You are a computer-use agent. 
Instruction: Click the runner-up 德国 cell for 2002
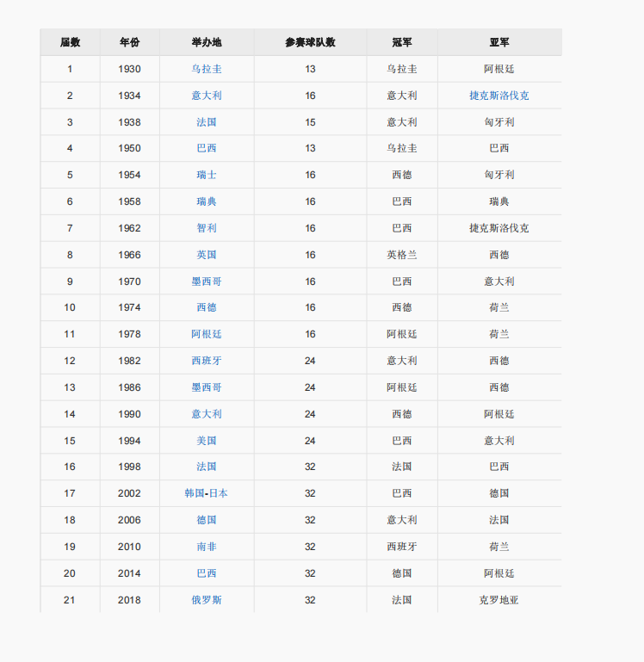click(x=499, y=493)
